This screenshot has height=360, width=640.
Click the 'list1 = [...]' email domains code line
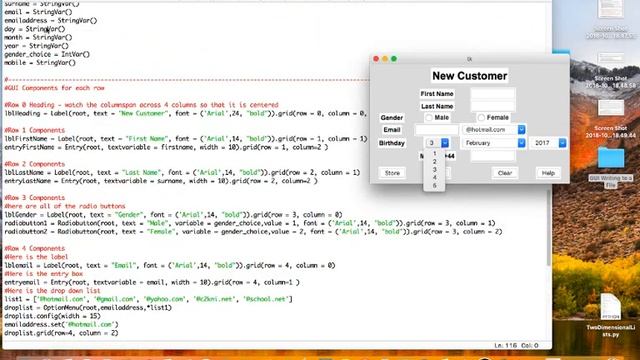click(x=149, y=299)
